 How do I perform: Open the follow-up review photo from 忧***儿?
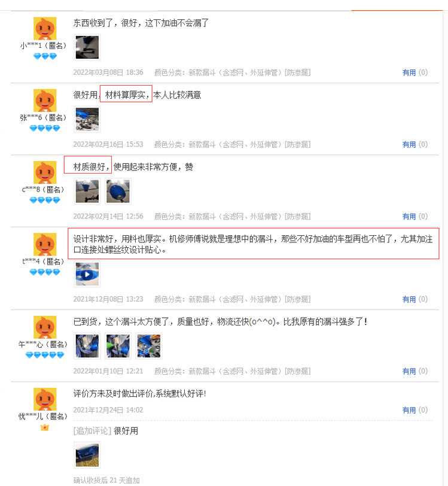87,455
